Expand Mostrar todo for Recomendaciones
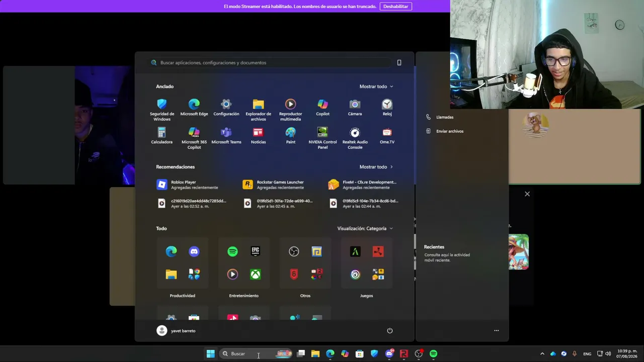The width and height of the screenshot is (644, 362). click(376, 167)
